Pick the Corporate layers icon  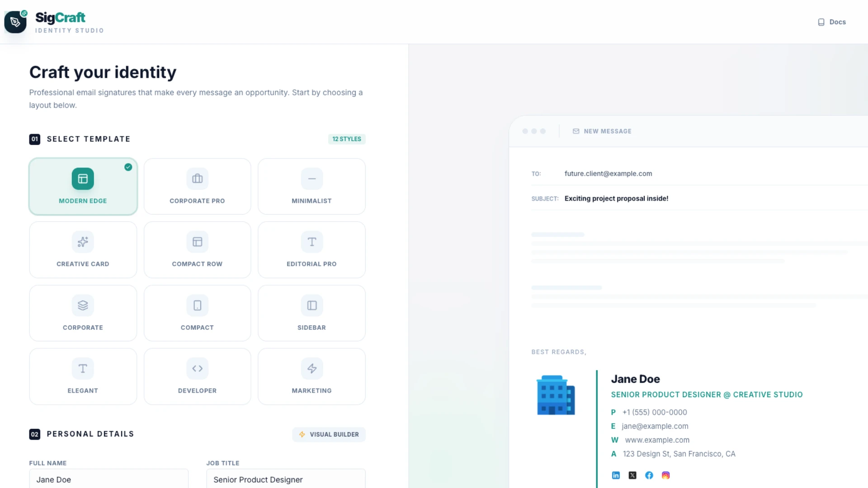[83, 305]
